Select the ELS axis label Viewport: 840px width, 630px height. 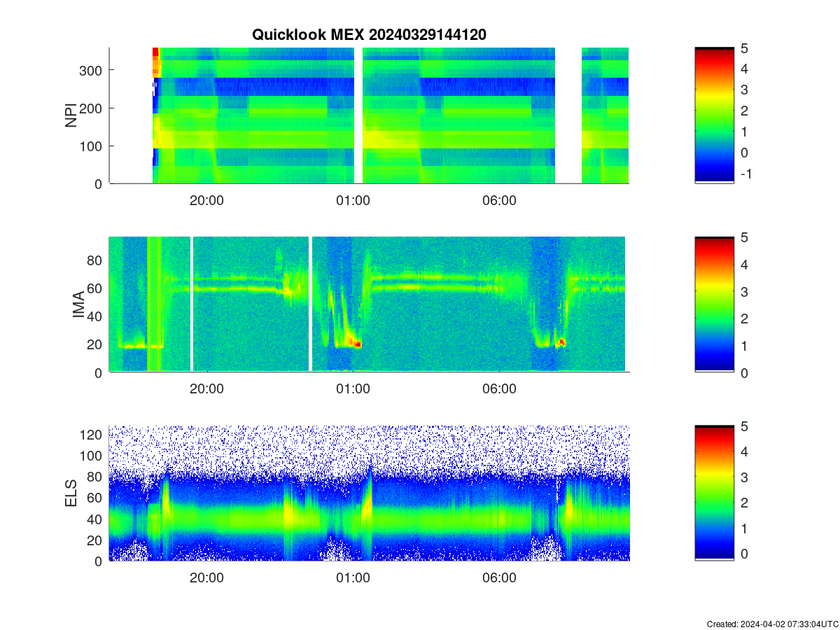click(71, 493)
